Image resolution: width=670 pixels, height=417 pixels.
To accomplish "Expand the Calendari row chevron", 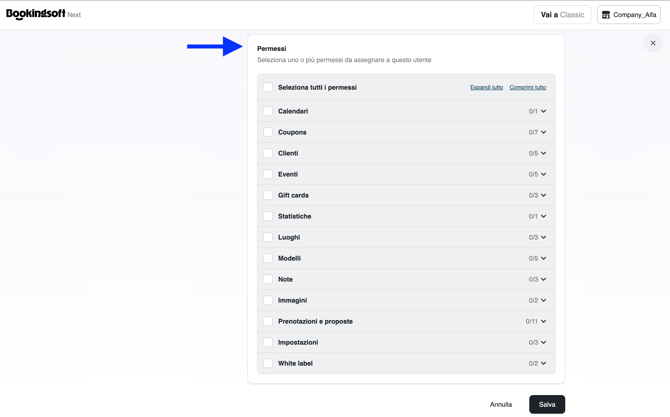I will (544, 111).
